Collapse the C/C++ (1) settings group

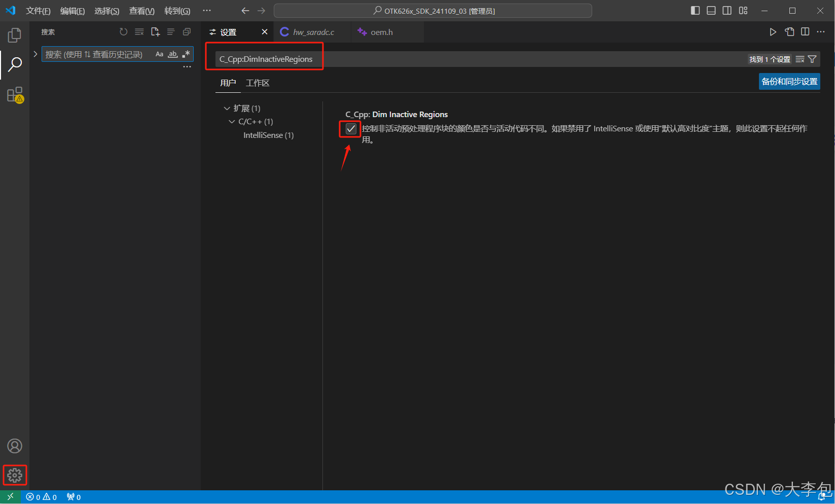click(231, 121)
